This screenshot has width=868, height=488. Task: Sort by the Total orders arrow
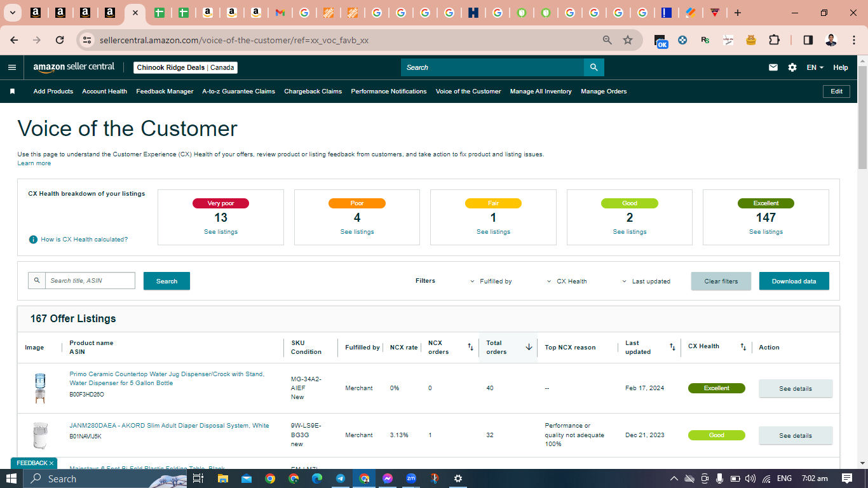coord(529,347)
